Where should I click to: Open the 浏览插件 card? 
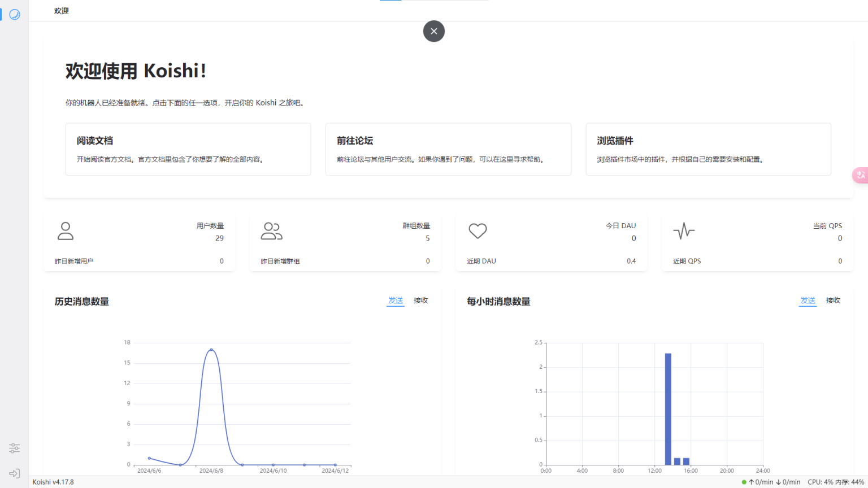(708, 149)
